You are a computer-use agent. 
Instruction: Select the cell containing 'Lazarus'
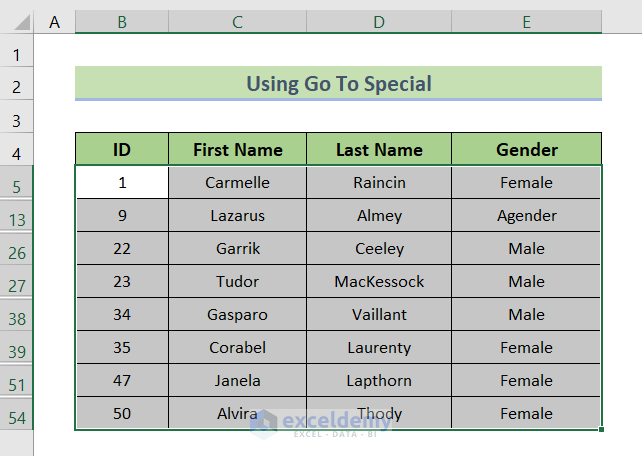237,215
